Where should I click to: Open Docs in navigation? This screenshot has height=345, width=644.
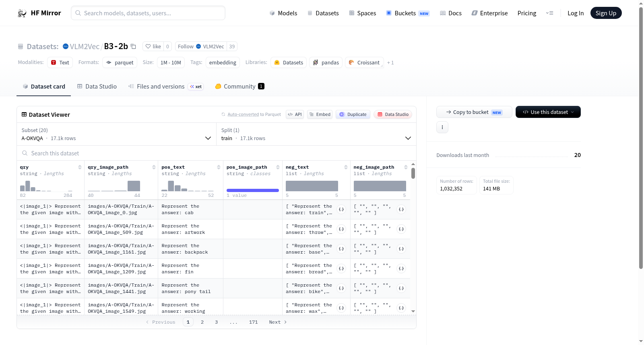pyautogui.click(x=451, y=13)
